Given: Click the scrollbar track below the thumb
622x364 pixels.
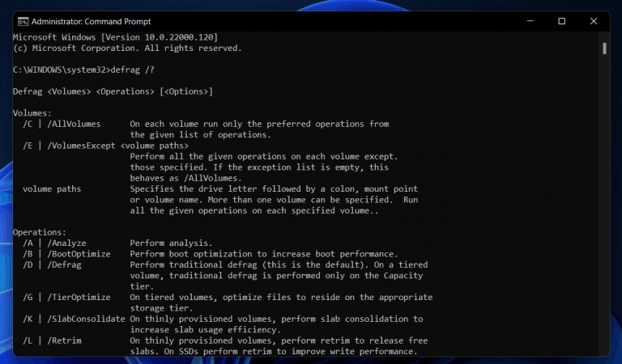Looking at the screenshot, I should coord(604,202).
